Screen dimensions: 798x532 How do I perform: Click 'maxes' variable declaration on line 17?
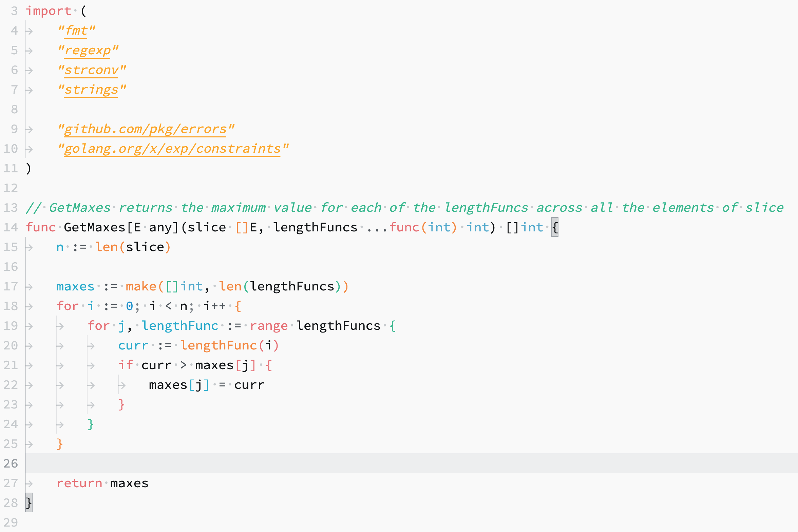pyautogui.click(x=75, y=286)
